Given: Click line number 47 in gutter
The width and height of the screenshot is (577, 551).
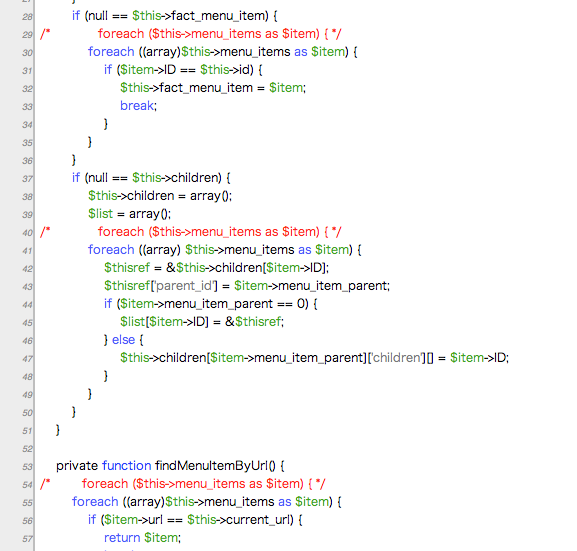Looking at the screenshot, I should pos(27,359).
